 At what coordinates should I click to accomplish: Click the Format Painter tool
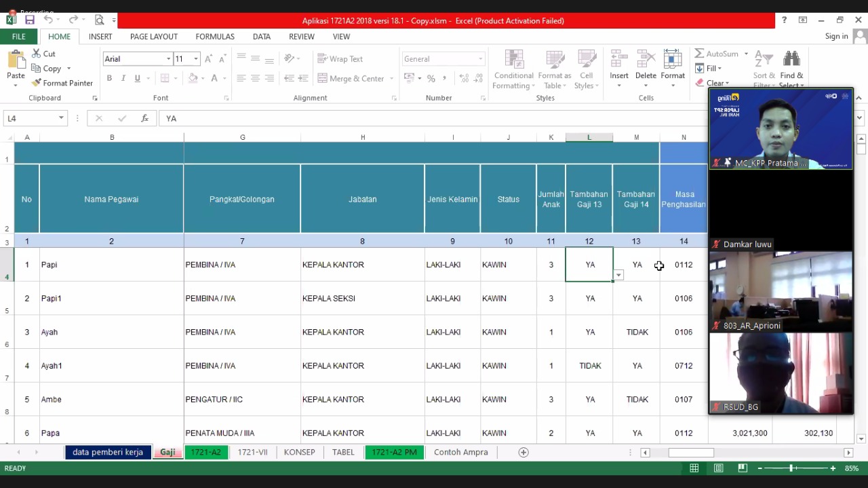(62, 83)
